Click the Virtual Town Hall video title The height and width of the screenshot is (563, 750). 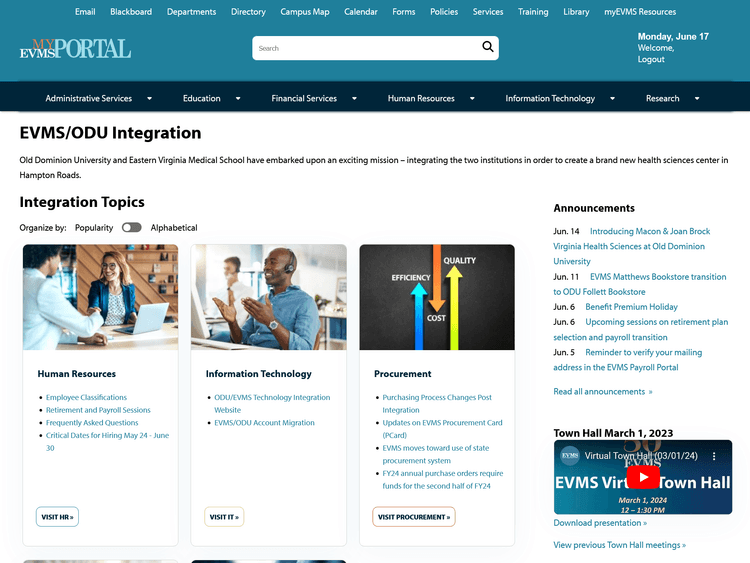pos(641,456)
